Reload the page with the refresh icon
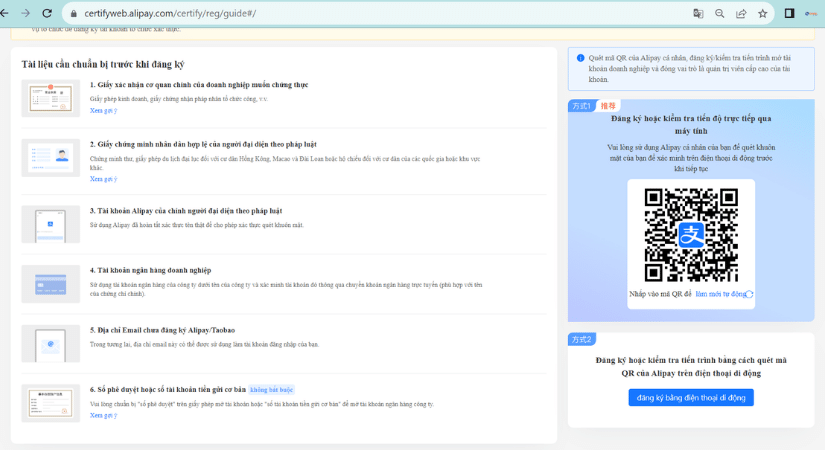Viewport: 825px width, 450px height. (x=47, y=13)
